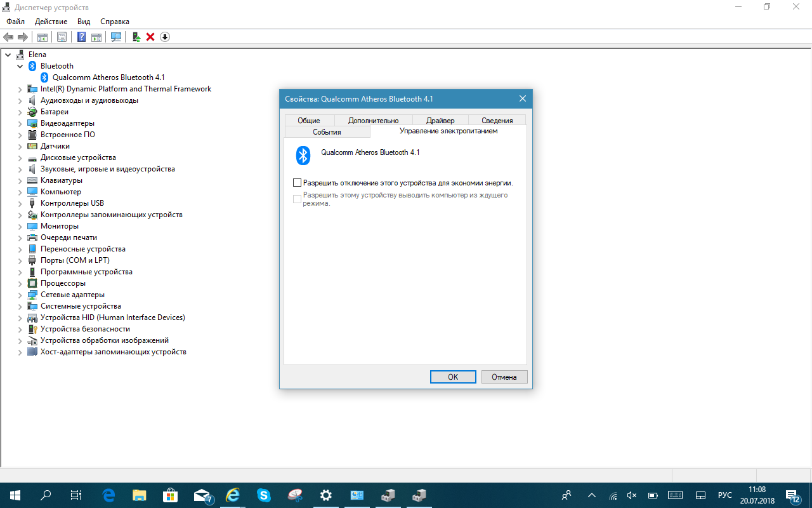
Task: Expand Дисковые устройства node
Action: click(x=20, y=157)
